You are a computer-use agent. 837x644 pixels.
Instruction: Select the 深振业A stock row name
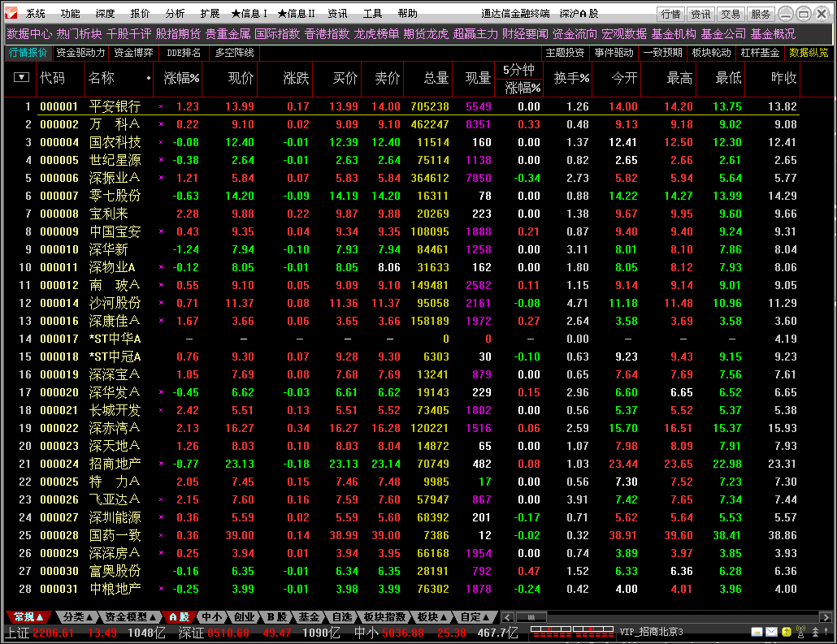pos(115,178)
